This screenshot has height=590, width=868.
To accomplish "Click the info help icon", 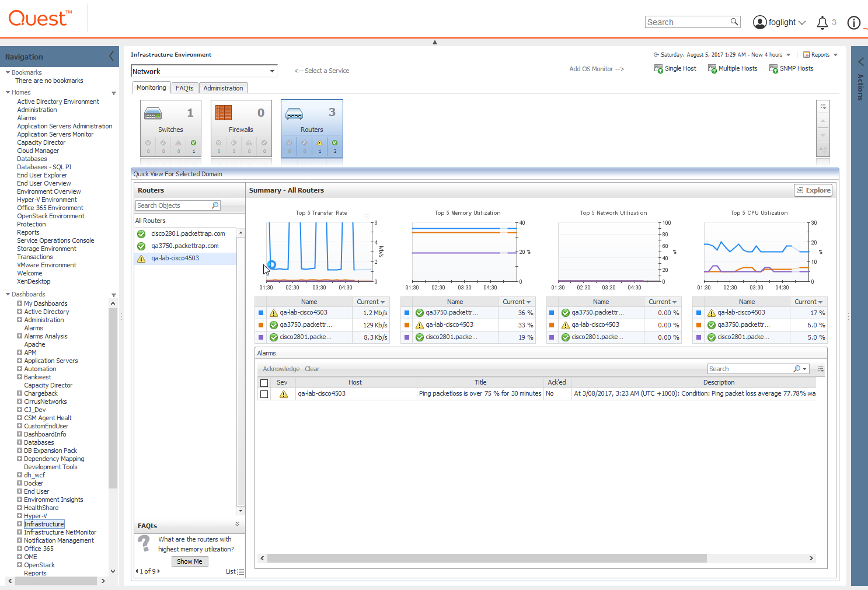I will point(853,23).
